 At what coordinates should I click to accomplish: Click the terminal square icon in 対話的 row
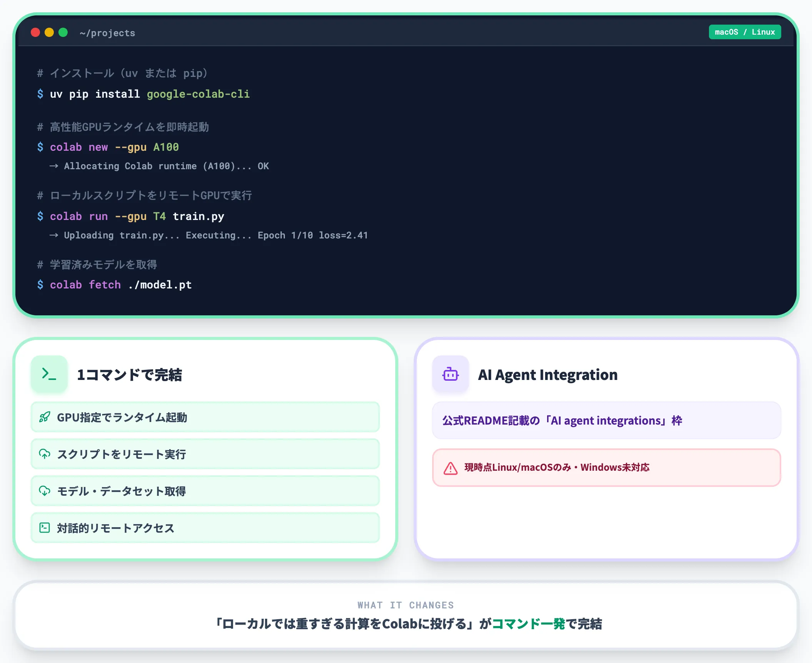coord(45,528)
